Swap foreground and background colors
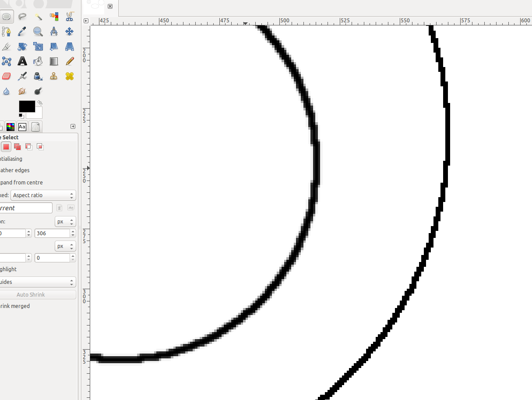Viewport: 532px width, 400px height. 39,102
